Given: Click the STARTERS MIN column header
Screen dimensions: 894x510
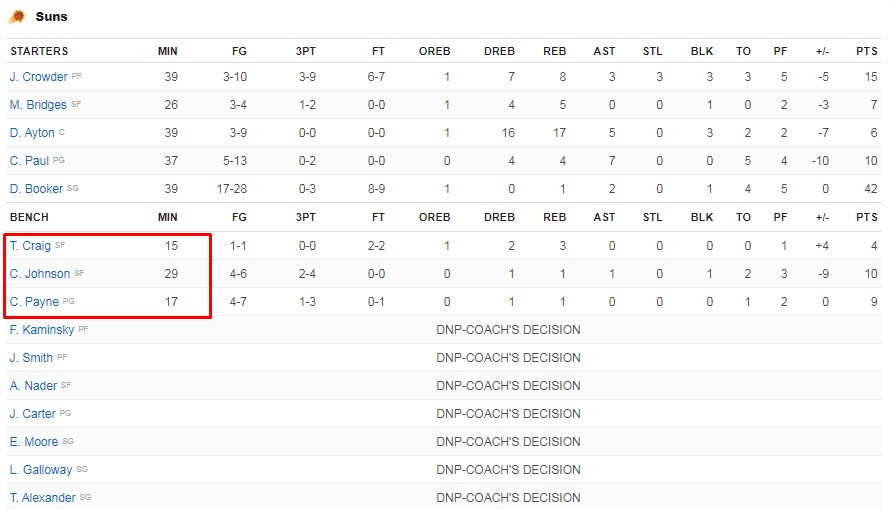Looking at the screenshot, I should coord(168,51).
